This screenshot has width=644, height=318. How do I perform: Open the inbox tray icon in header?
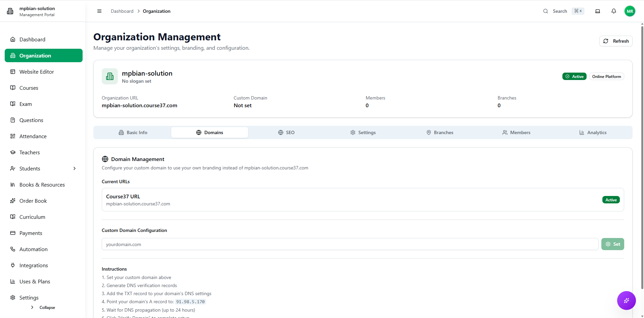[x=597, y=11]
